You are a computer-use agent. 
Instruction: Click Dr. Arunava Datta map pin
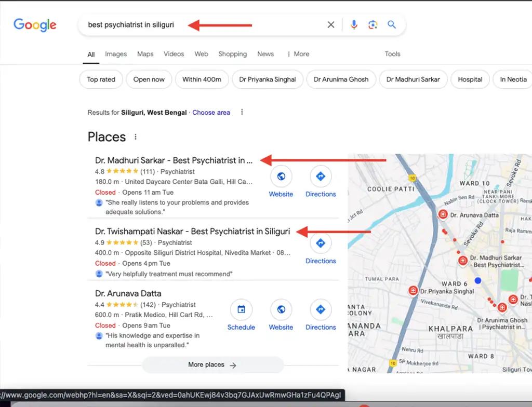(x=443, y=214)
